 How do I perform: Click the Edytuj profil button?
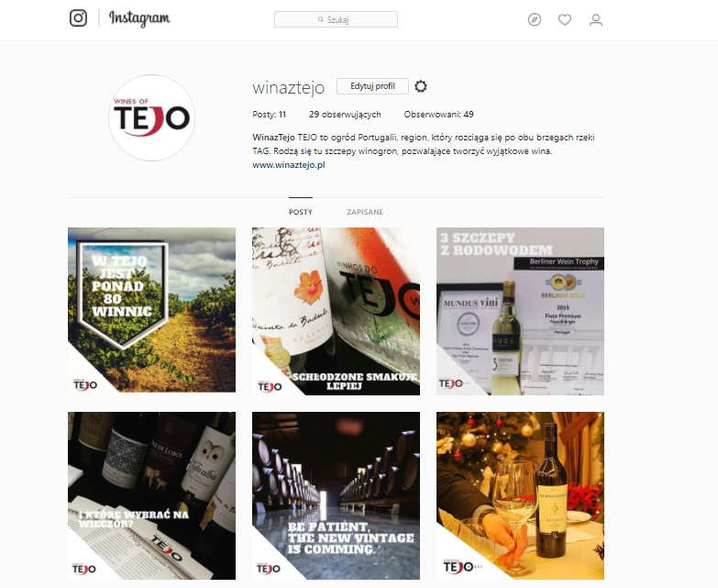372,86
